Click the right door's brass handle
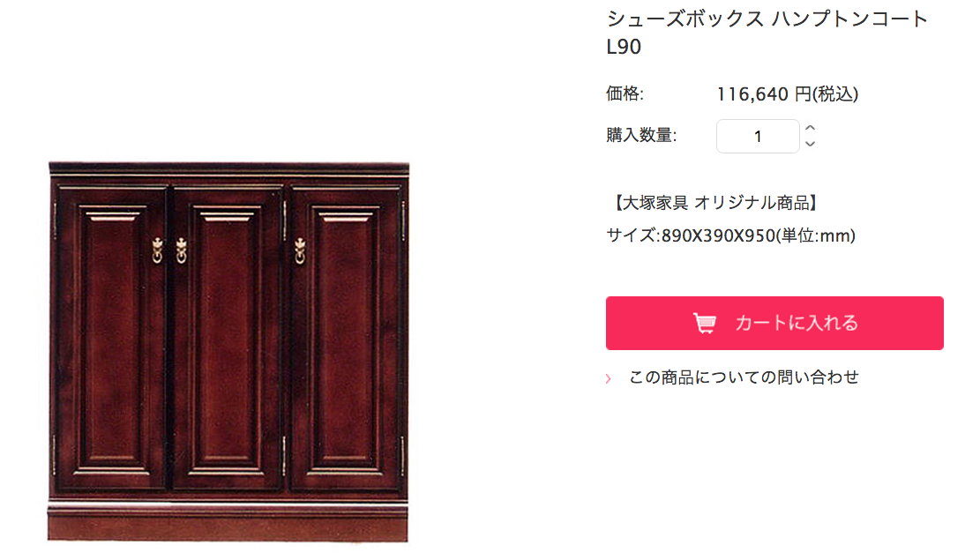 coord(300,250)
